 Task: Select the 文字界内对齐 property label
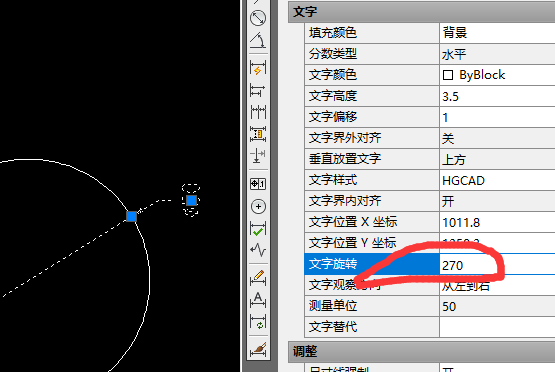[345, 201]
